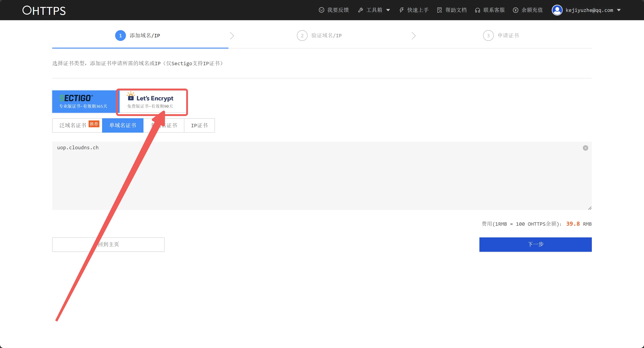Screen dimensions: 644x348
Task: Click the 回到主页 button
Action: 108,244
